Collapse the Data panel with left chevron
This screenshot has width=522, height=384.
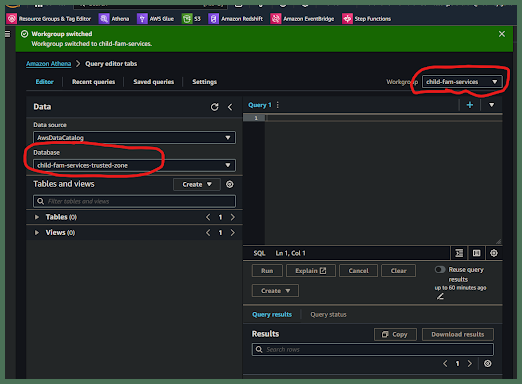tap(230, 107)
